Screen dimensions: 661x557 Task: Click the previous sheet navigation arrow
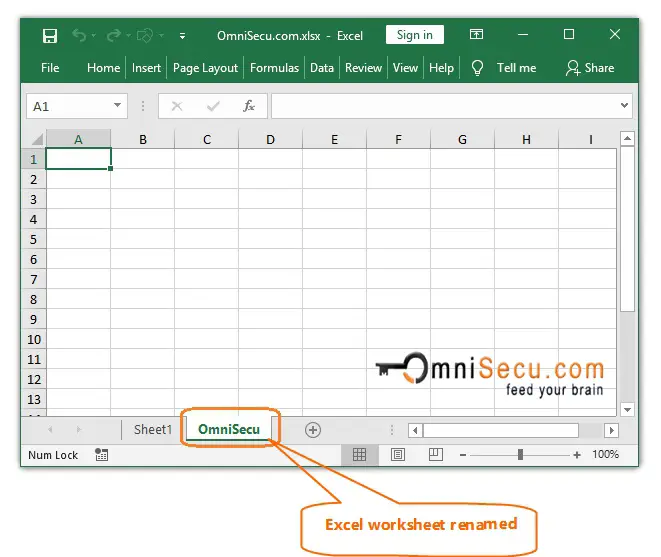50,430
